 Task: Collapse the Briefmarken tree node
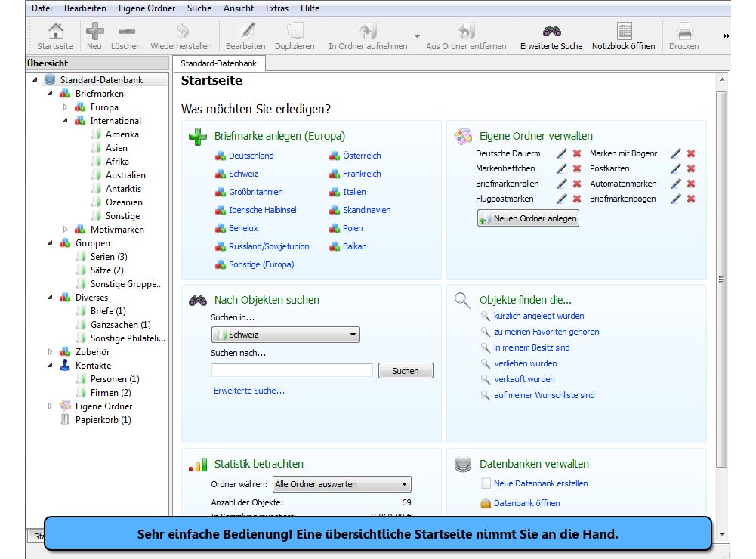tap(50, 93)
